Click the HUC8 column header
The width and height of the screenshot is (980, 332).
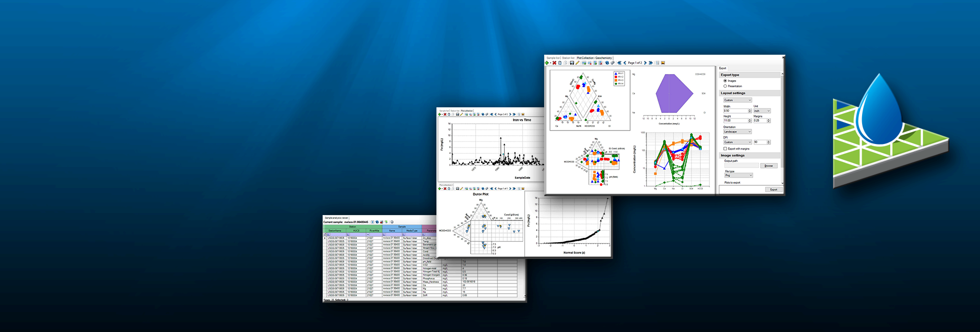(356, 230)
